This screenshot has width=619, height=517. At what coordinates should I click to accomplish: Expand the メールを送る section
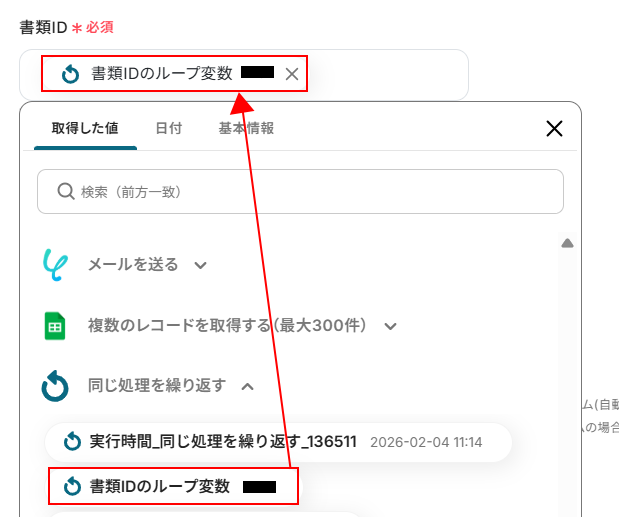point(201,265)
